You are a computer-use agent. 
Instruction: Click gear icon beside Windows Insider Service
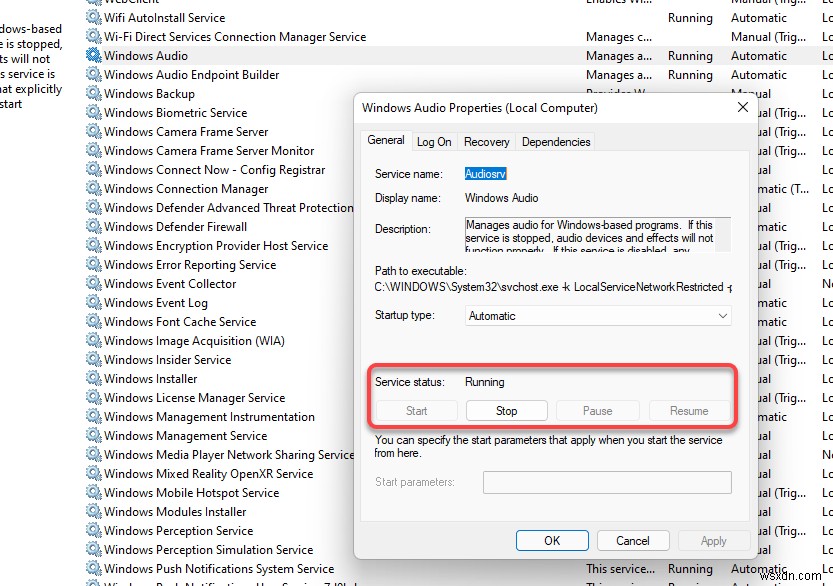pyautogui.click(x=94, y=359)
